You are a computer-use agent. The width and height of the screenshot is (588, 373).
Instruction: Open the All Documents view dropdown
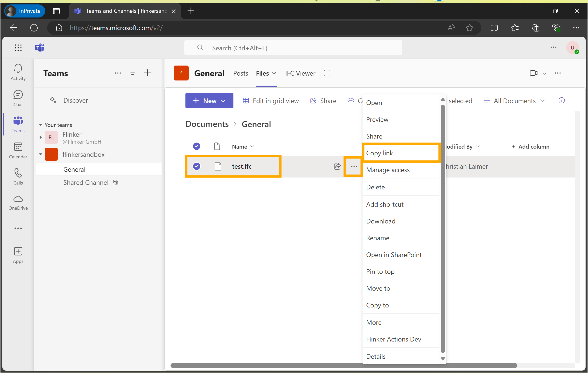click(514, 101)
